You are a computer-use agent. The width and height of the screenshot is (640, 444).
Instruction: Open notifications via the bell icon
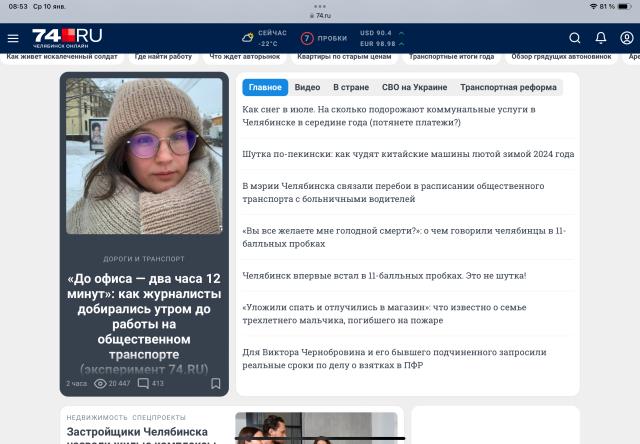pos(600,38)
